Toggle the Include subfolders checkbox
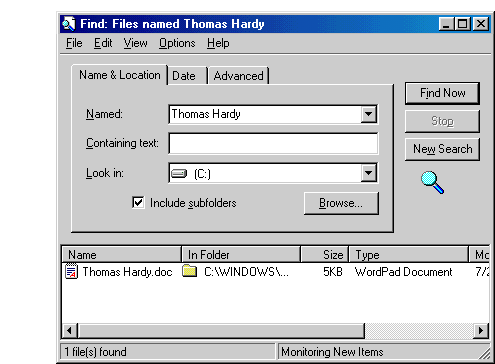Viewport: 495px width, 364px height. coord(138,203)
